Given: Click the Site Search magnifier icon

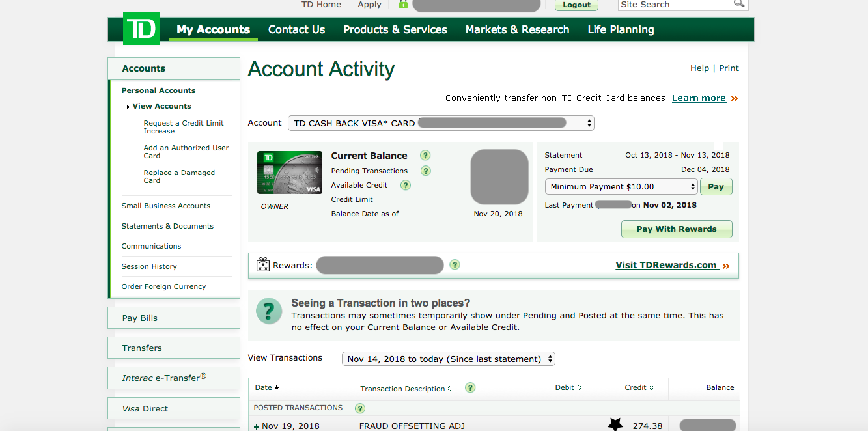Looking at the screenshot, I should pyautogui.click(x=739, y=4).
